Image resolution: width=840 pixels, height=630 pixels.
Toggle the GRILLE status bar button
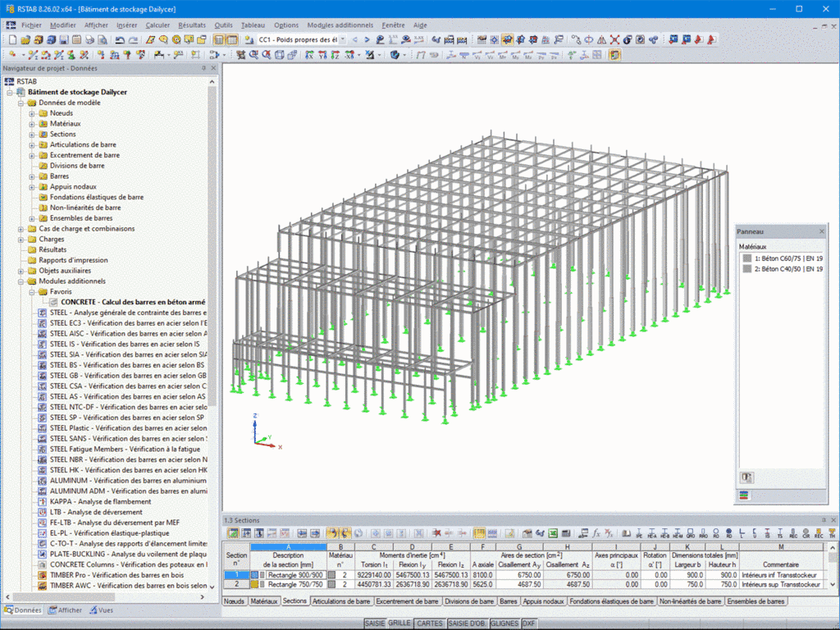[x=399, y=624]
